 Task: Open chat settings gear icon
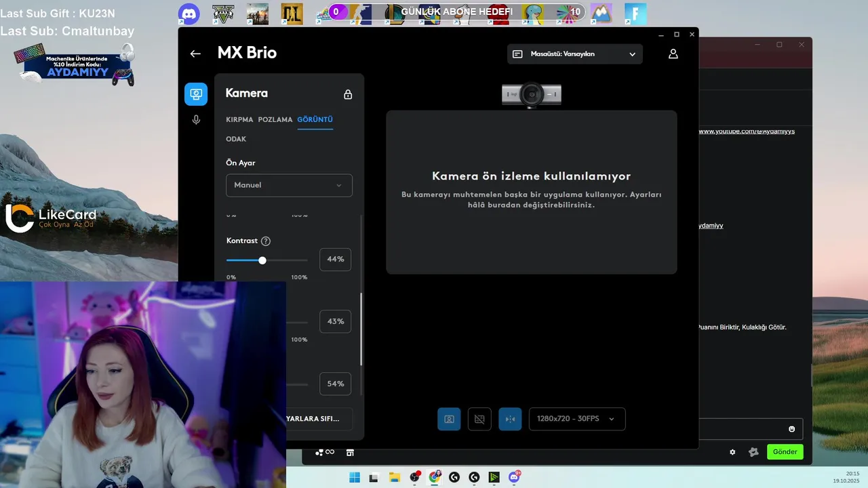click(732, 452)
